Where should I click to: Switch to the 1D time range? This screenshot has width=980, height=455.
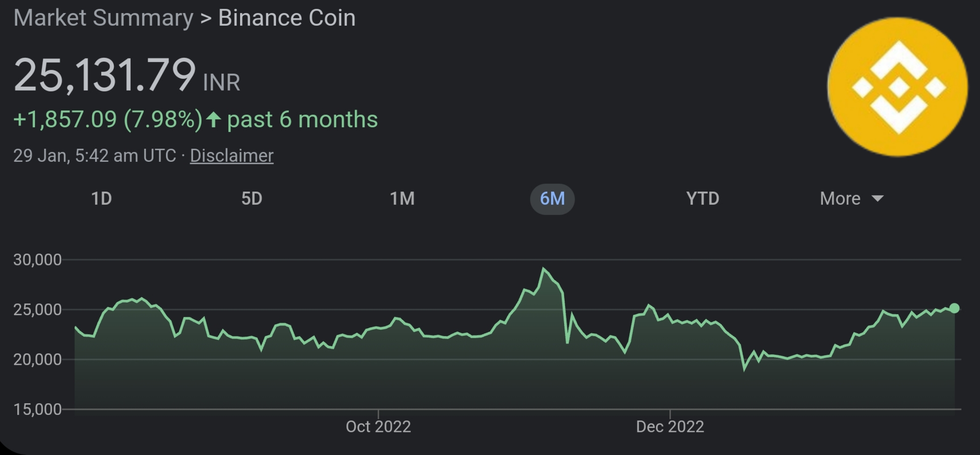pos(101,198)
